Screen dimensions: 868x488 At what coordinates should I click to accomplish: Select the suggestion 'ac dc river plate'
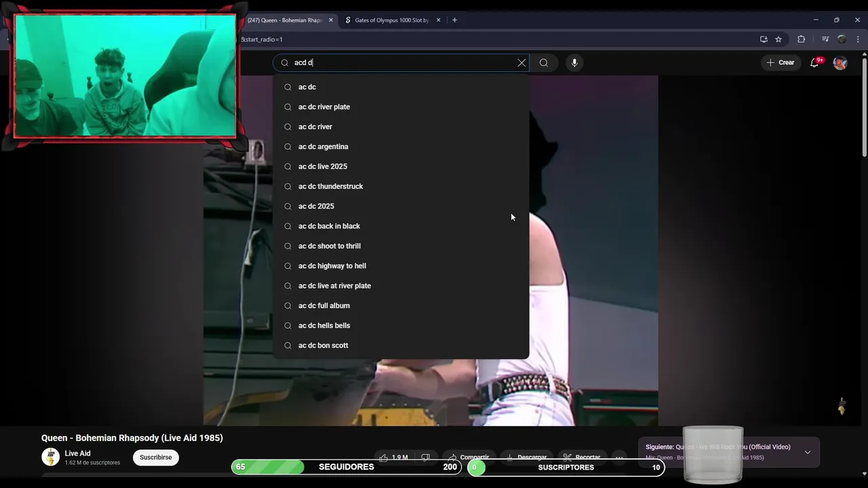(401, 107)
